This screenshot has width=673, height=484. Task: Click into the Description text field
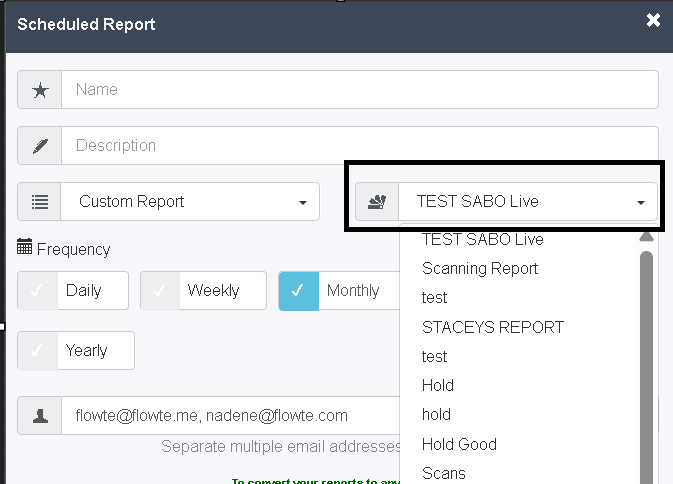click(359, 145)
